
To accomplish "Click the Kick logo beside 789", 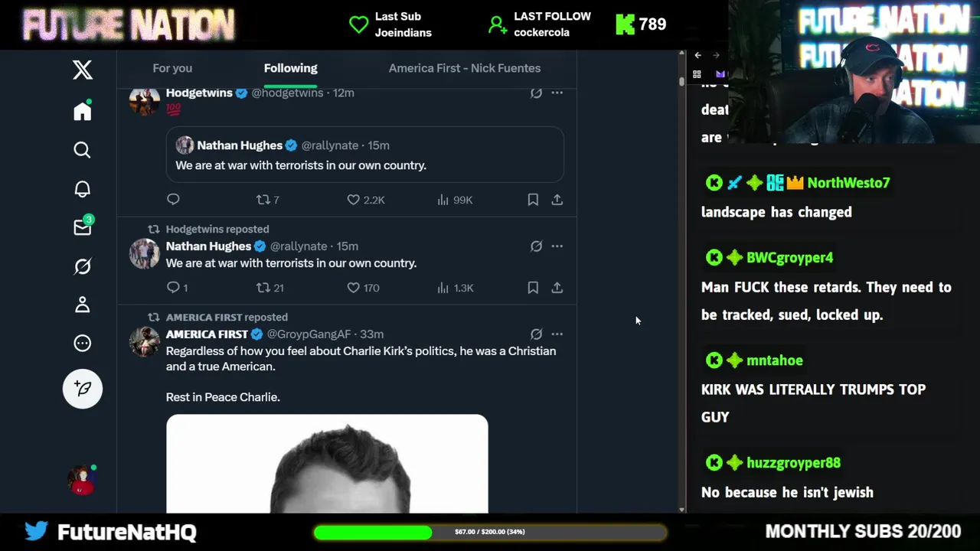I will (x=625, y=24).
